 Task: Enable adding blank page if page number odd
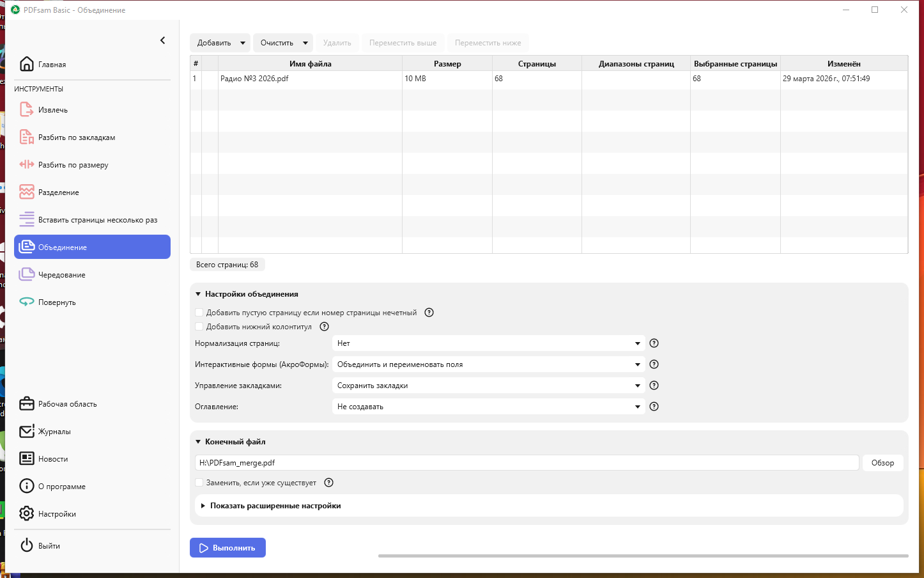click(x=199, y=313)
